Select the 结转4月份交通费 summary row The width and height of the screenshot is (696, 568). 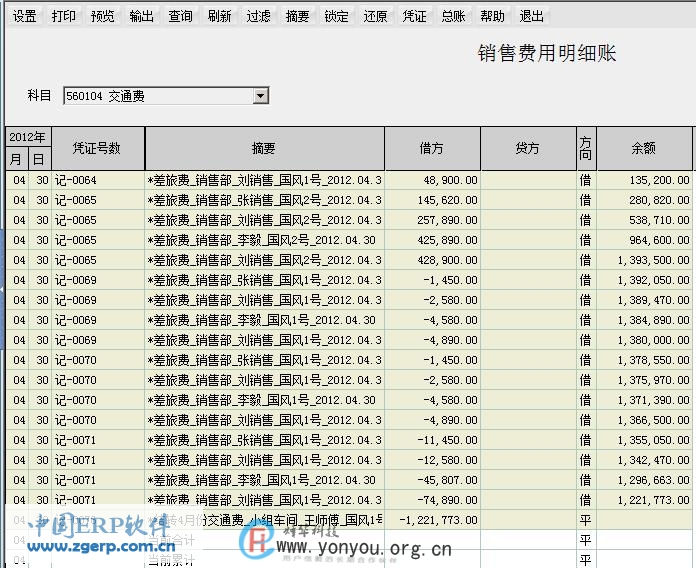349,520
